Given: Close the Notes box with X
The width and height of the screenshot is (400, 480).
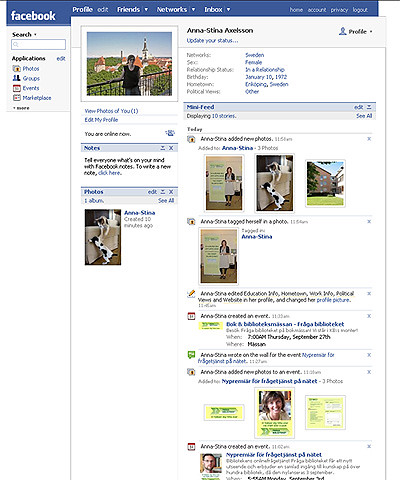Looking at the screenshot, I should click(171, 148).
